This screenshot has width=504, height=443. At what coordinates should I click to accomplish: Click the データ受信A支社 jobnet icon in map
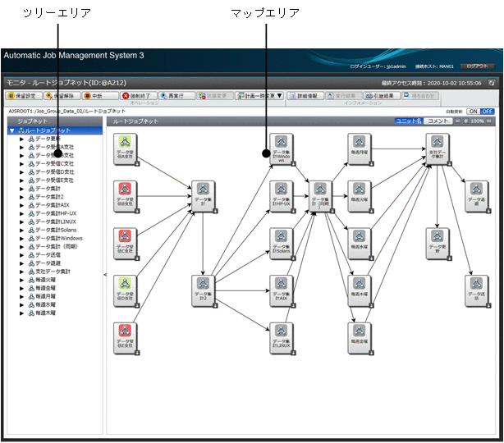(x=125, y=148)
